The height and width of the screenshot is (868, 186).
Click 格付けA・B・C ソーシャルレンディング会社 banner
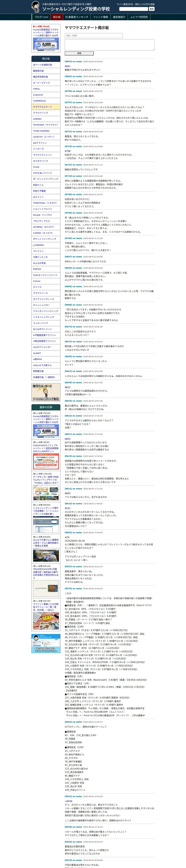[x=46, y=392]
